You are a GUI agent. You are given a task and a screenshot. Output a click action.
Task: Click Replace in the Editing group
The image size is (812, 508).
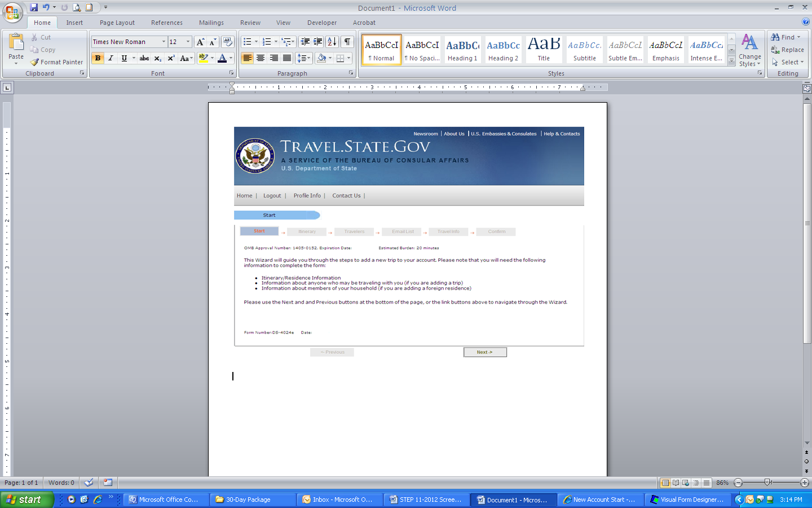[788, 50]
